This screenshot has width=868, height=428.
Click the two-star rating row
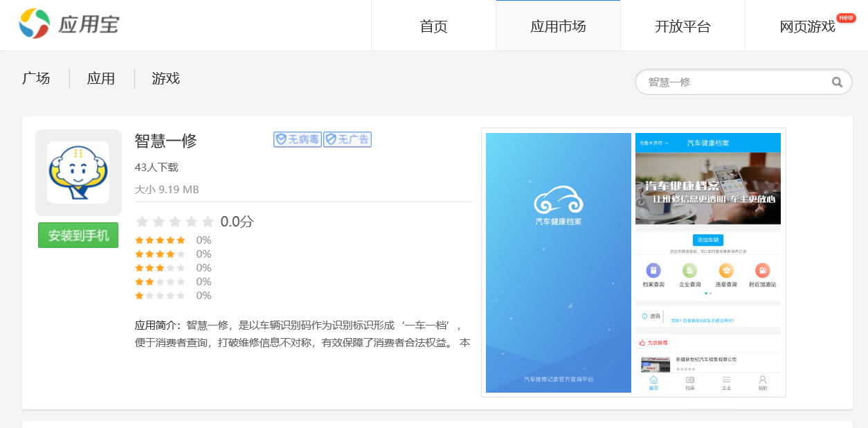(173, 282)
